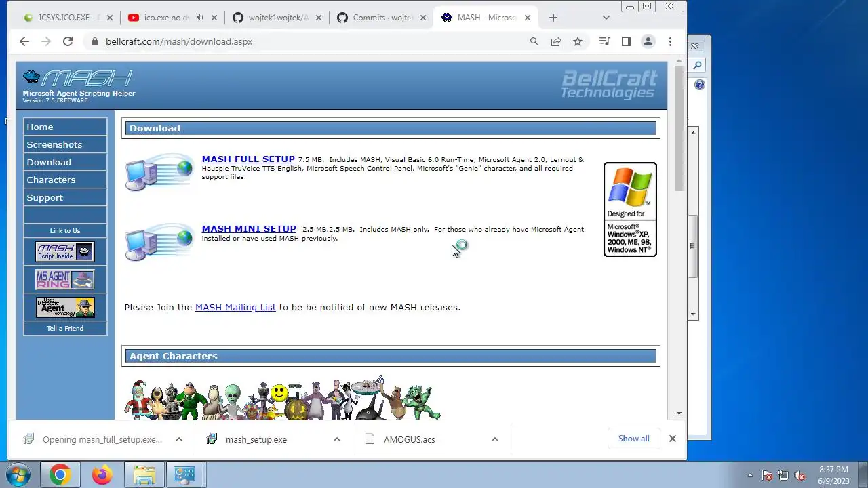This screenshot has height=488, width=868.
Task: Click the Link to Us link
Action: (65, 230)
